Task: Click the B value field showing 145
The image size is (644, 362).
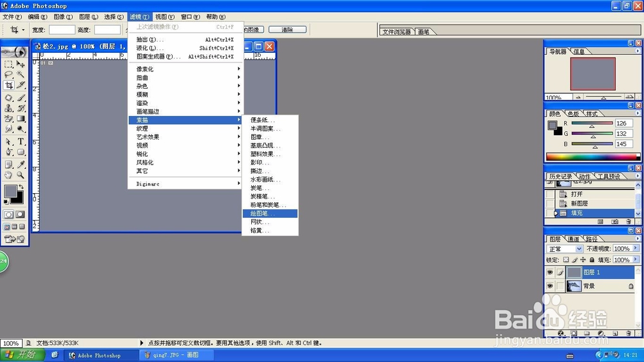Action: pyautogui.click(x=623, y=144)
